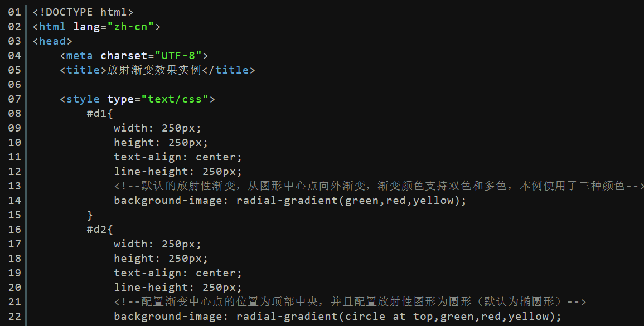This screenshot has height=326, width=644.
Task: Click "circle at top" in line 22
Action: click(389, 317)
